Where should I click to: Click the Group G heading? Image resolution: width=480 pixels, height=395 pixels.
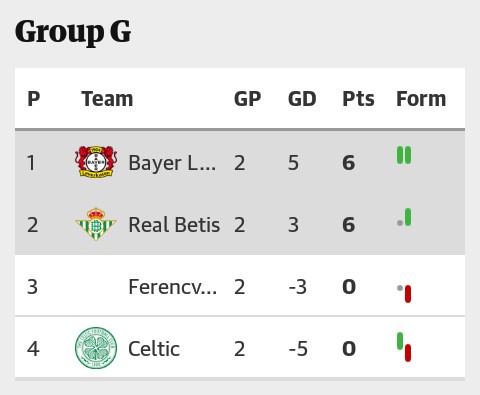pos(73,32)
